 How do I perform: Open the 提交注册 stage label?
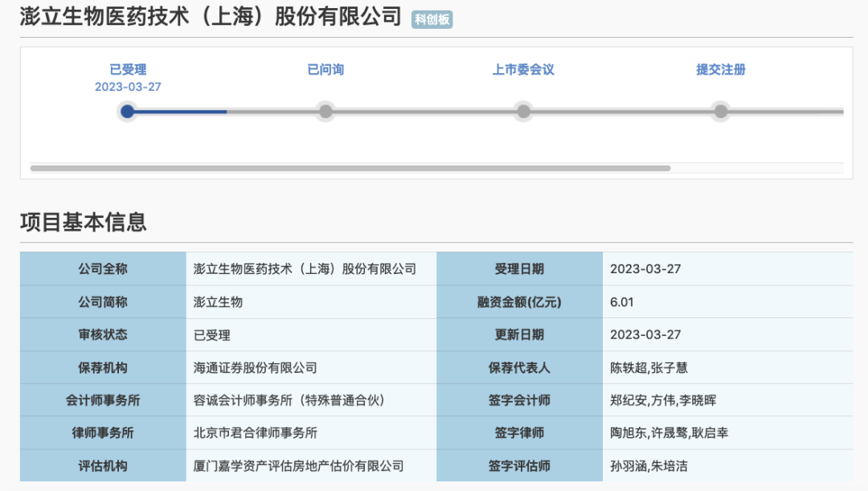(x=721, y=70)
